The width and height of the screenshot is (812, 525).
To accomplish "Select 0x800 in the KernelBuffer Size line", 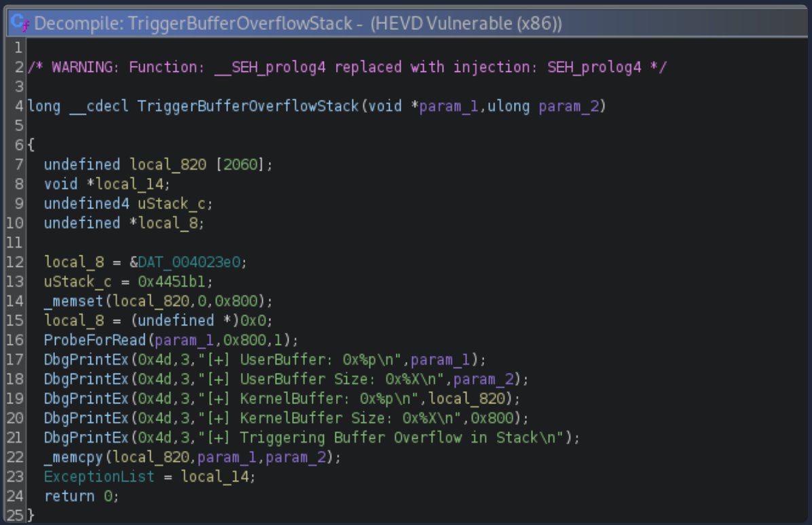I will [x=492, y=418].
